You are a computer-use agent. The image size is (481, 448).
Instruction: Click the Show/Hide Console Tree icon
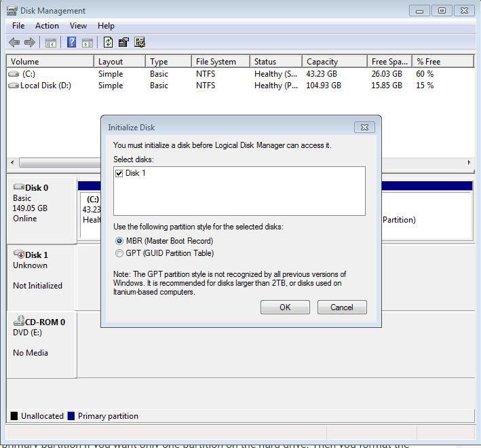click(x=51, y=43)
